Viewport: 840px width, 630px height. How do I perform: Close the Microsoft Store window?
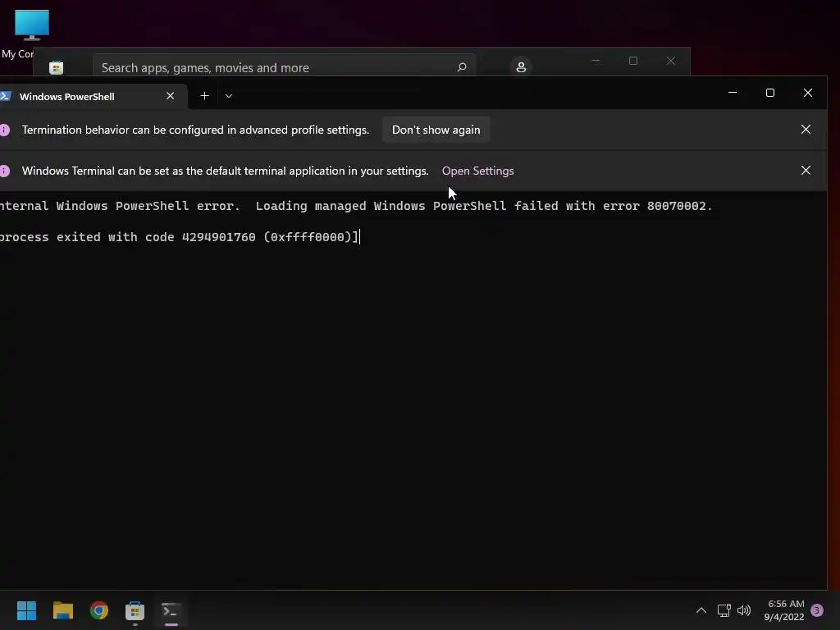coord(671,61)
